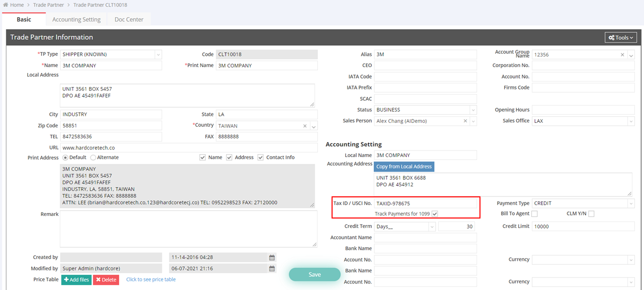This screenshot has height=290, width=644.
Task: Toggle Track Payments for 1099 checkbox
Action: (435, 214)
